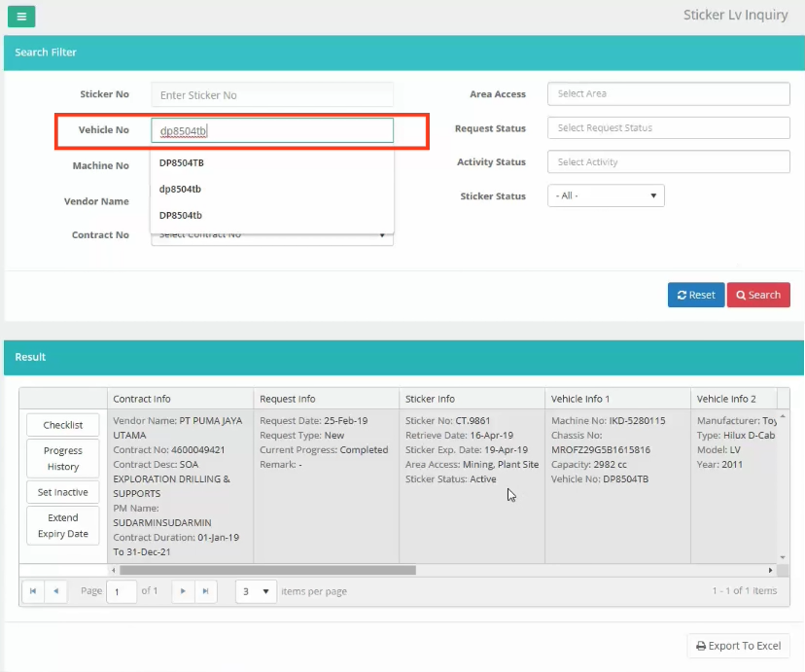This screenshot has height=672, width=805.
Task: Go to last page of results
Action: coord(205,591)
